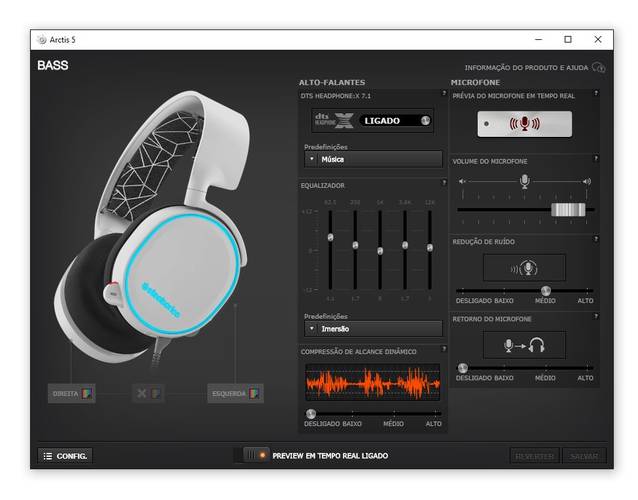Minimize the Arctis 5 window
This screenshot has height=500, width=638.
click(538, 39)
